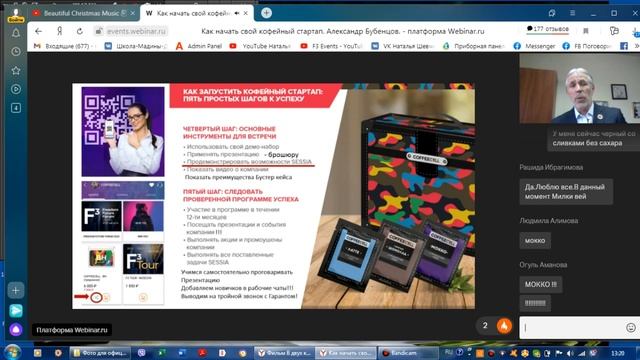Open Фото для офиц... folder in taskbar
The width and height of the screenshot is (640, 360).
click(100, 353)
